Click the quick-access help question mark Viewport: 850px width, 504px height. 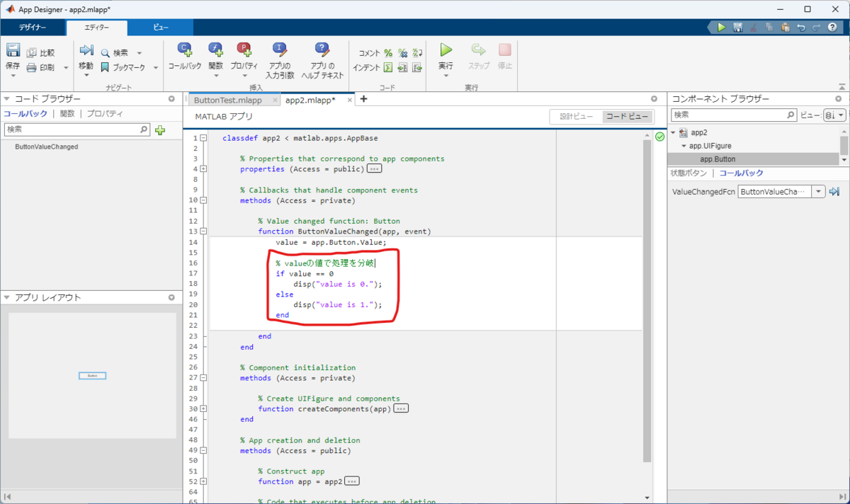point(832,28)
